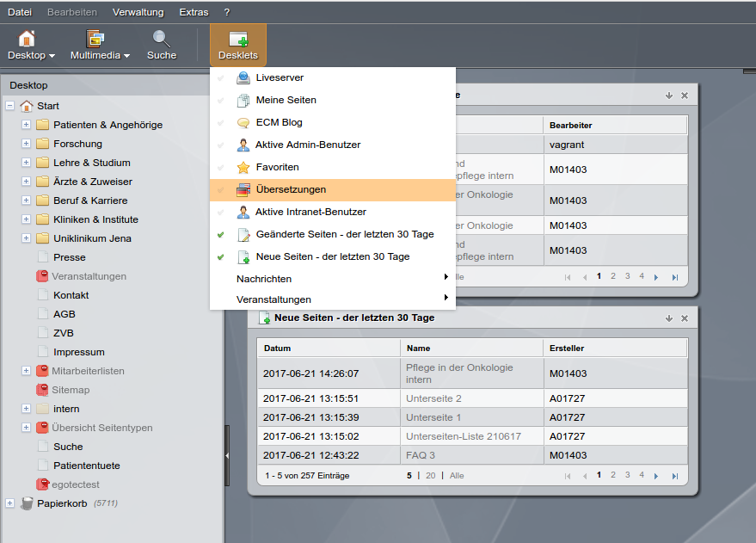Collapse the Start tree node
756x543 pixels.
click(9, 106)
